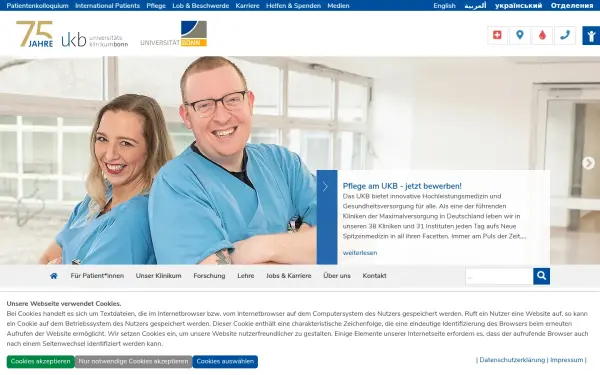
Task: Switch language to Arabic
Action: (x=475, y=6)
